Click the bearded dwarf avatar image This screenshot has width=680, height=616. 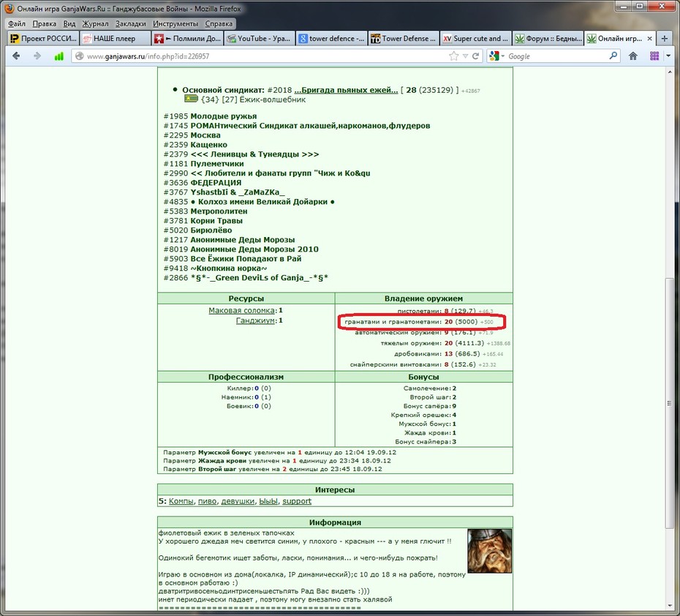490,550
